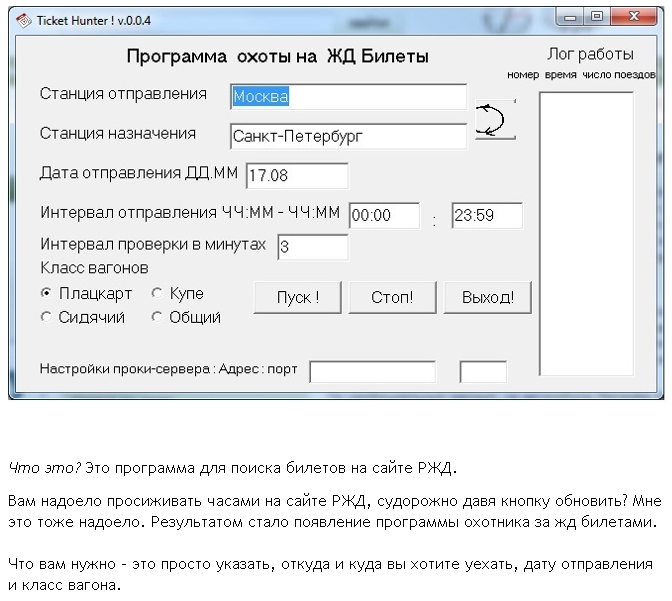Click inside the Лог работы list box
This screenshot has height=601, width=672.
586,232
